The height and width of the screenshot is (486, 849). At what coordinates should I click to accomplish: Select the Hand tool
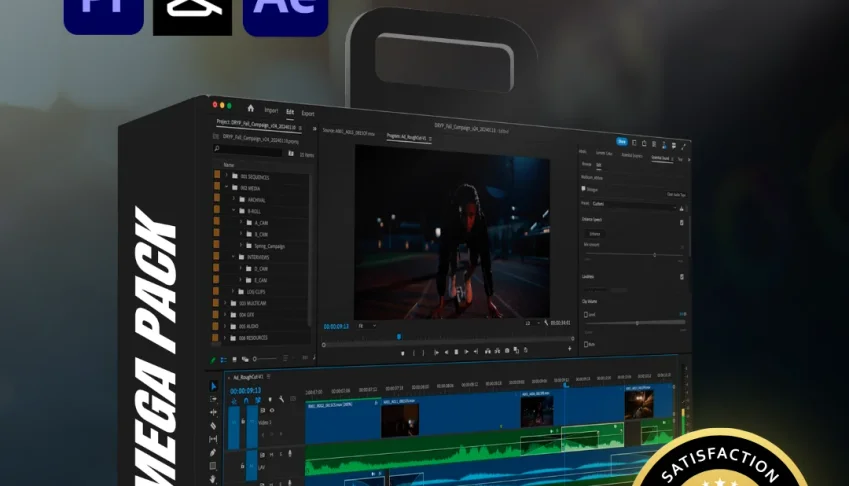tap(213, 479)
